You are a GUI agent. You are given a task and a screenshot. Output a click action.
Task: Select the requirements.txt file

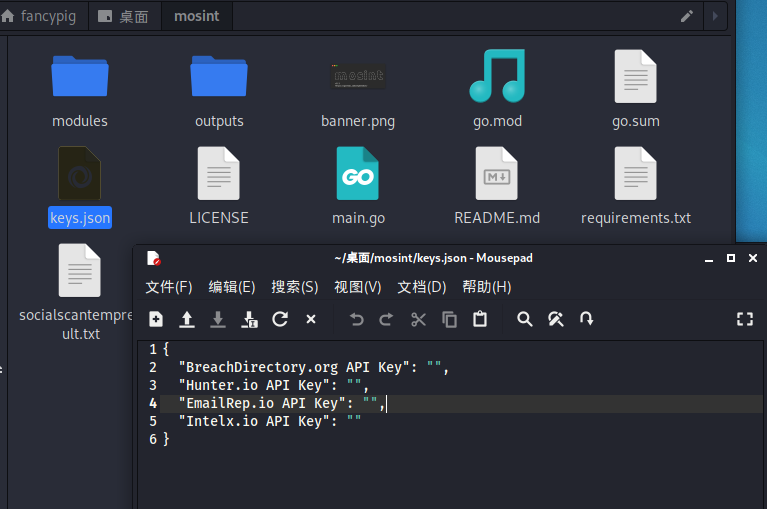click(635, 173)
